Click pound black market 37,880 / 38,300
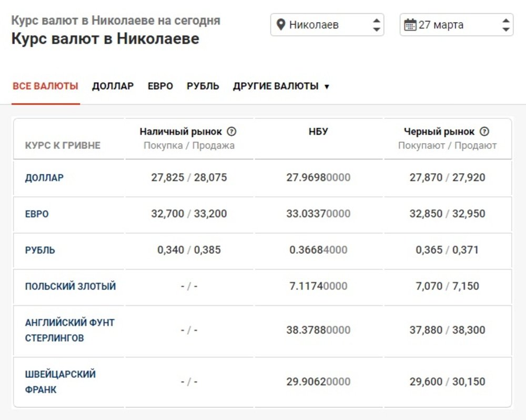This screenshot has height=420, width=526. click(447, 330)
